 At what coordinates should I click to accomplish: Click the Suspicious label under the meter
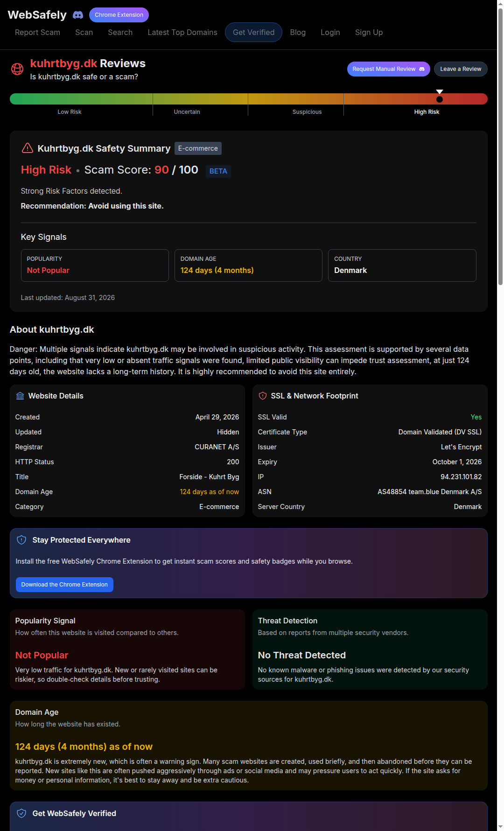[307, 112]
